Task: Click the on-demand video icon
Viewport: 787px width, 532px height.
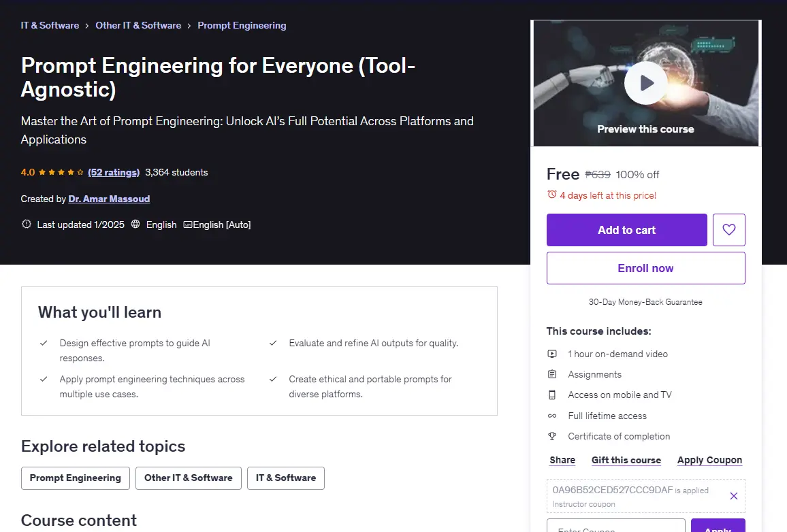Action: (x=552, y=354)
